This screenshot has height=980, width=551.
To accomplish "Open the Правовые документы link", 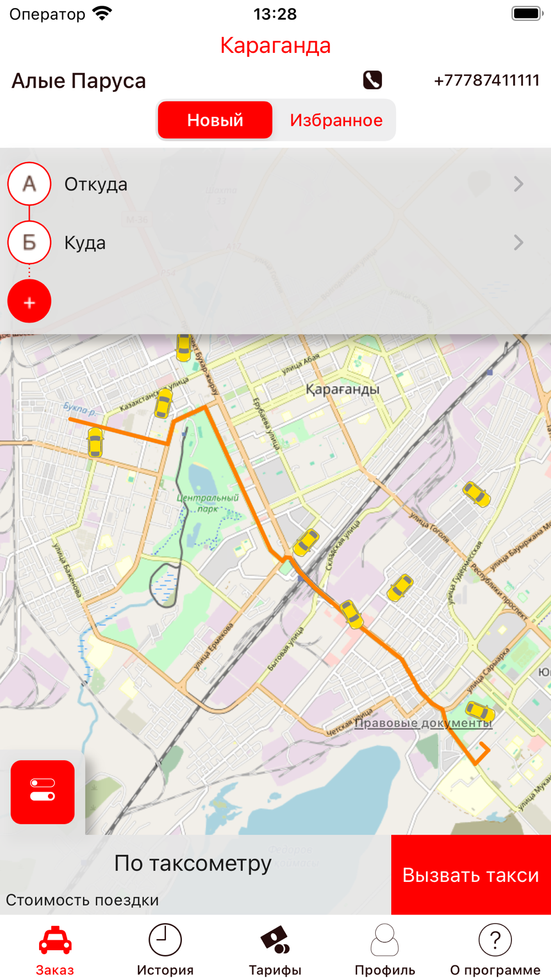I will (x=423, y=723).
